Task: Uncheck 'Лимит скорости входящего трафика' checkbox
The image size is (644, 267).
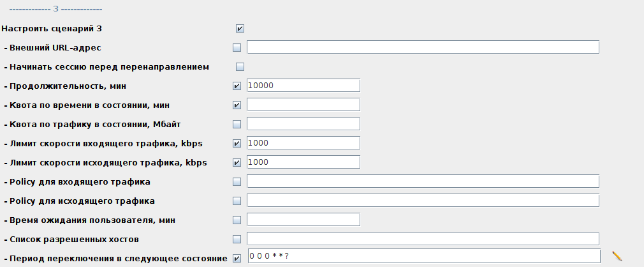Action: (237, 143)
